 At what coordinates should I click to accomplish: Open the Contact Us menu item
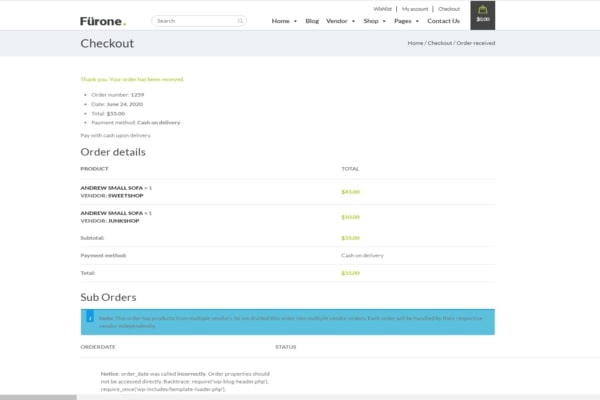pyautogui.click(x=443, y=20)
